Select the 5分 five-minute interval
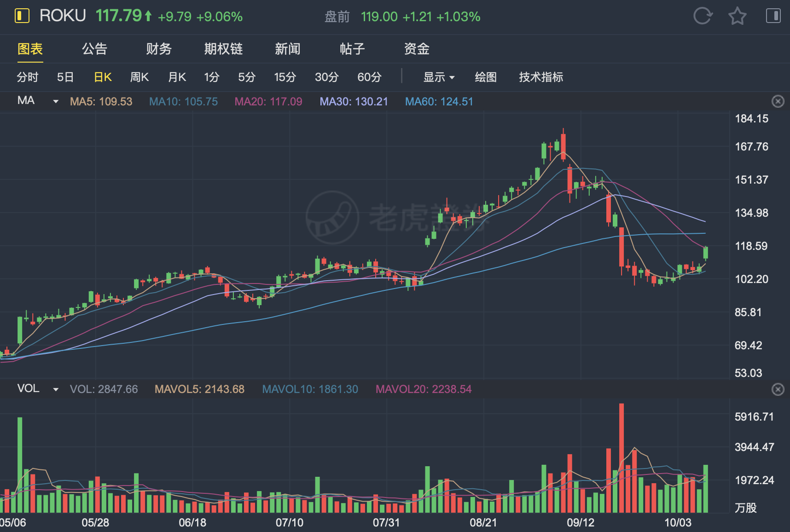This screenshot has height=532, width=790. [247, 77]
